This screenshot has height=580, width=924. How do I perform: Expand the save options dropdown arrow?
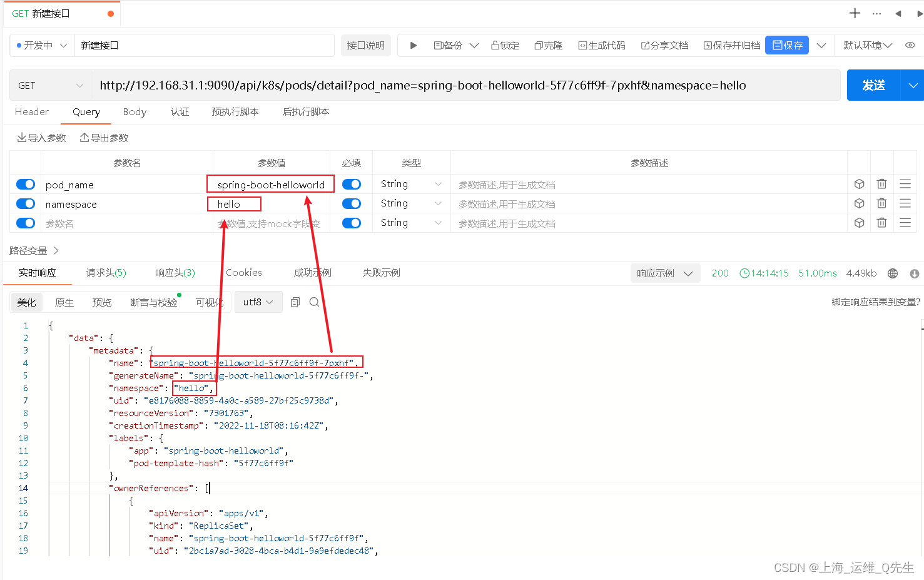(821, 45)
